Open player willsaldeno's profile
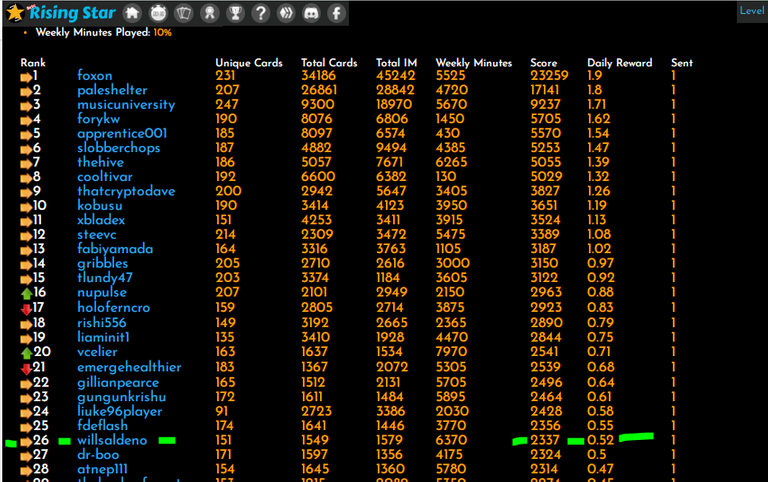This screenshot has height=482, width=768. click(112, 440)
